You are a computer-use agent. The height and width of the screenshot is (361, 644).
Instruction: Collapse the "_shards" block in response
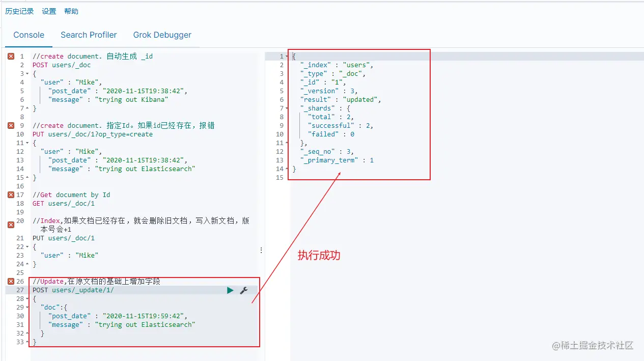(x=286, y=108)
